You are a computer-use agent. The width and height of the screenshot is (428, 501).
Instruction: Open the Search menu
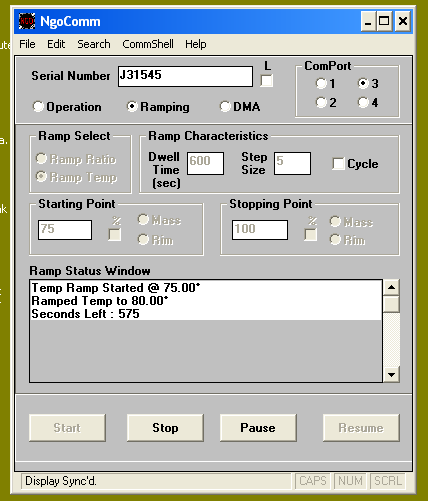94,44
